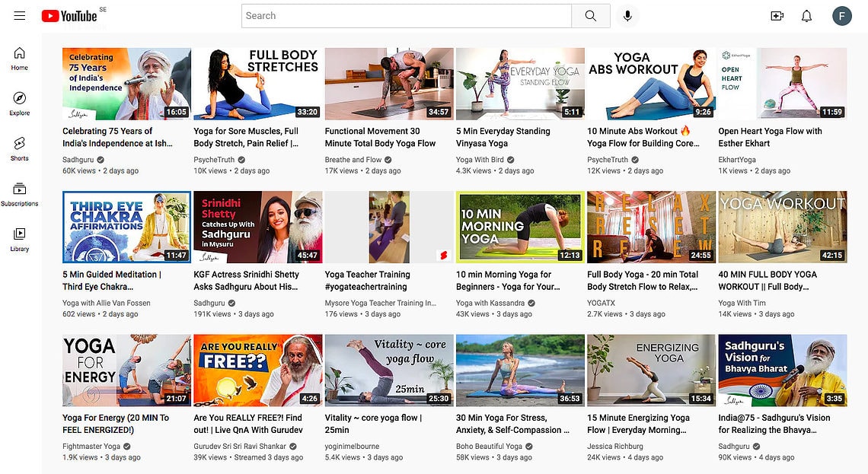Image resolution: width=868 pixels, height=474 pixels.
Task: Open 10 Min Morning Yoga thumbnail
Action: (x=520, y=227)
